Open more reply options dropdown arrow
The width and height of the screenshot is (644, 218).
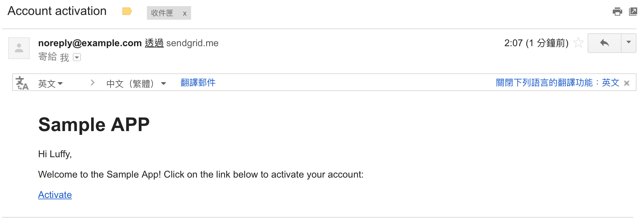[629, 43]
